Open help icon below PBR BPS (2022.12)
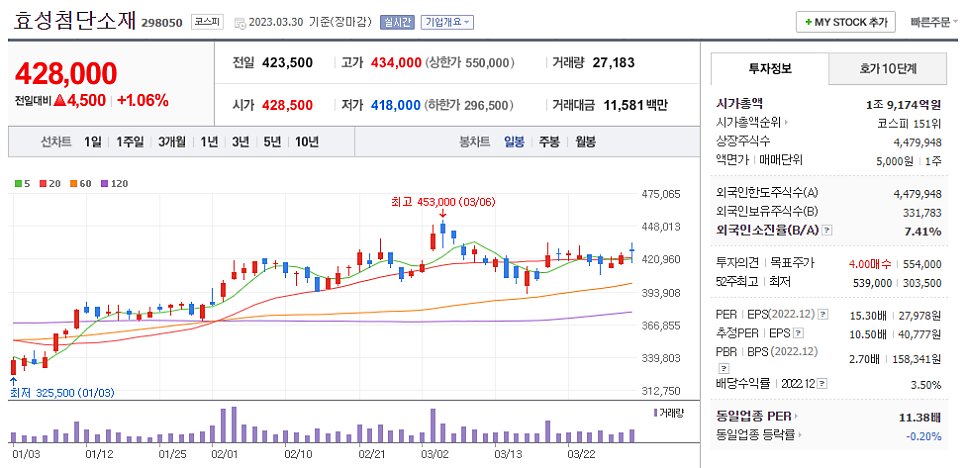This screenshot has height=468, width=966. pos(724,368)
